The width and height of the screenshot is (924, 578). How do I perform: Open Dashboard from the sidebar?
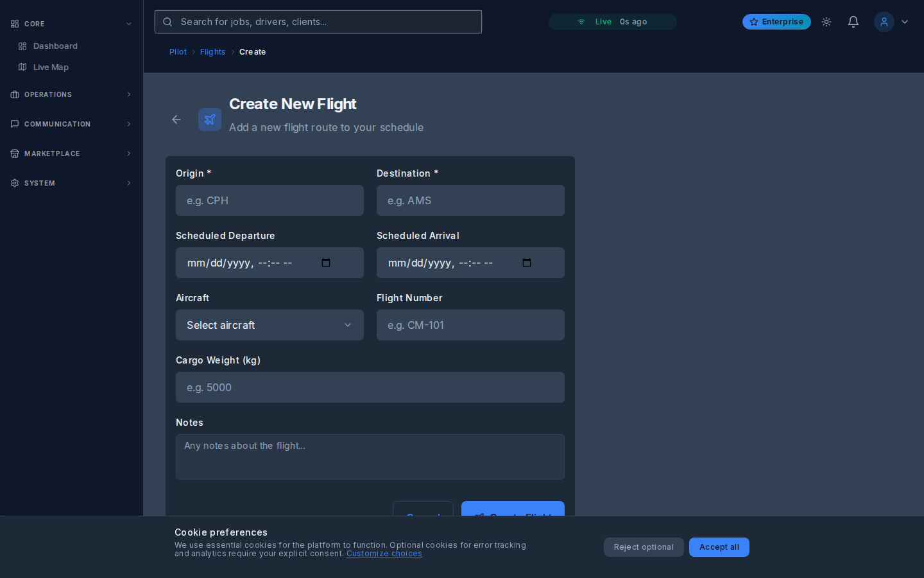(x=55, y=46)
